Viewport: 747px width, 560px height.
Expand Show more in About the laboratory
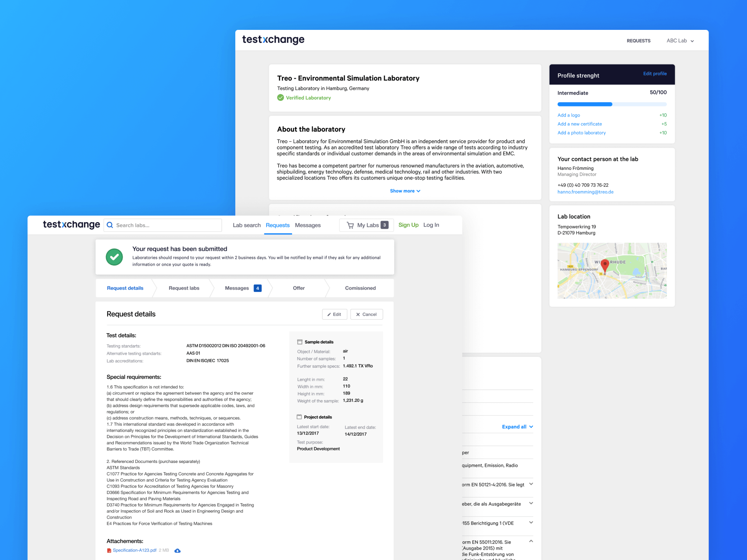click(405, 191)
